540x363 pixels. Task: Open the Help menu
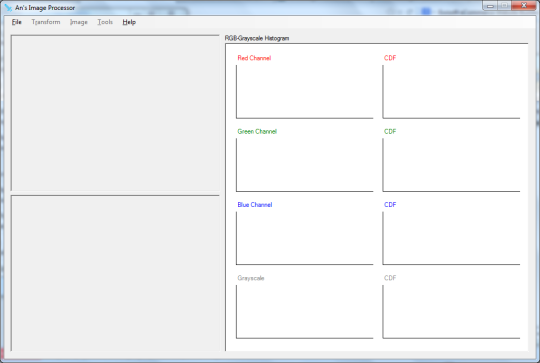[x=129, y=22]
